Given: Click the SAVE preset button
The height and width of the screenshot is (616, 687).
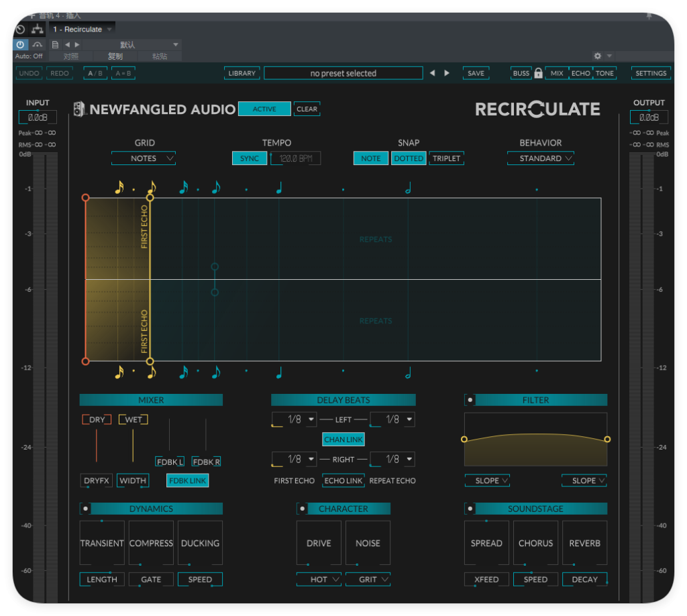Looking at the screenshot, I should pyautogui.click(x=476, y=73).
